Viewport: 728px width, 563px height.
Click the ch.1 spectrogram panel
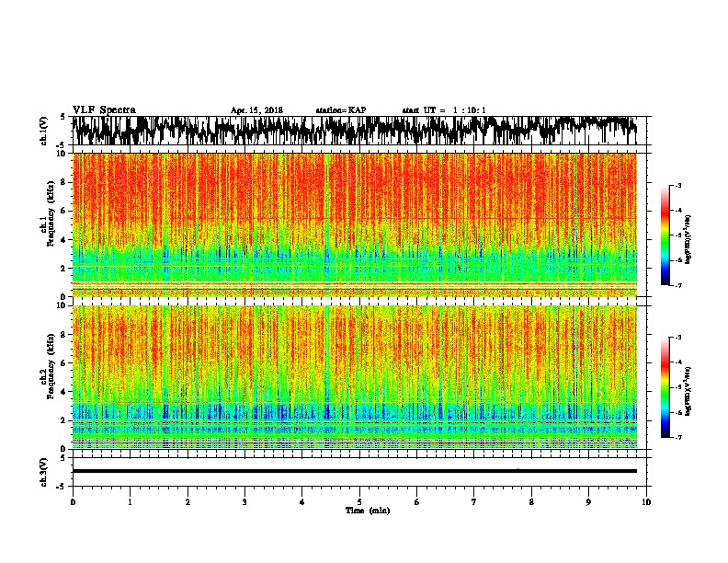[354, 224]
